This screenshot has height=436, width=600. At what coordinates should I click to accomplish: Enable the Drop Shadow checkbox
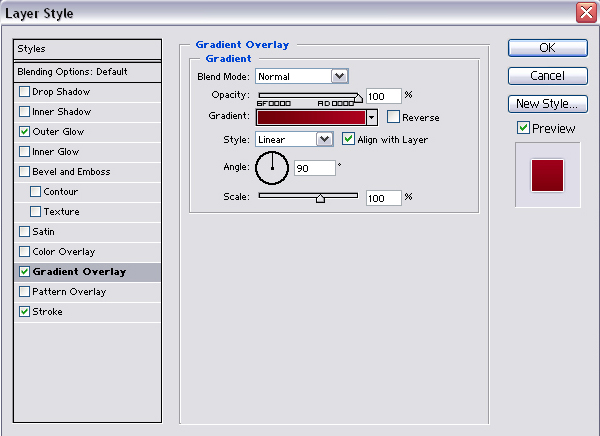point(24,92)
